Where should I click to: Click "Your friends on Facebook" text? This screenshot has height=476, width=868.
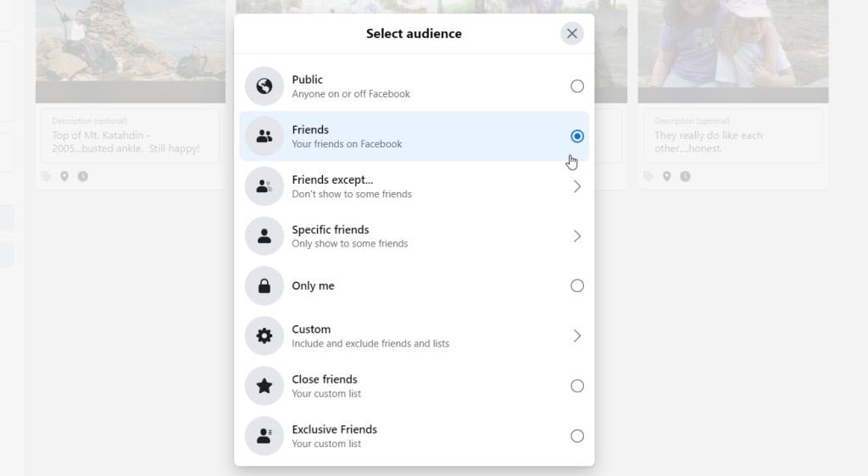pos(347,144)
